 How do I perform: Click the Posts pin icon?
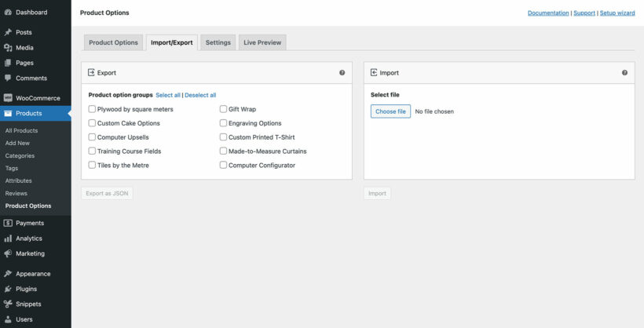[7, 32]
